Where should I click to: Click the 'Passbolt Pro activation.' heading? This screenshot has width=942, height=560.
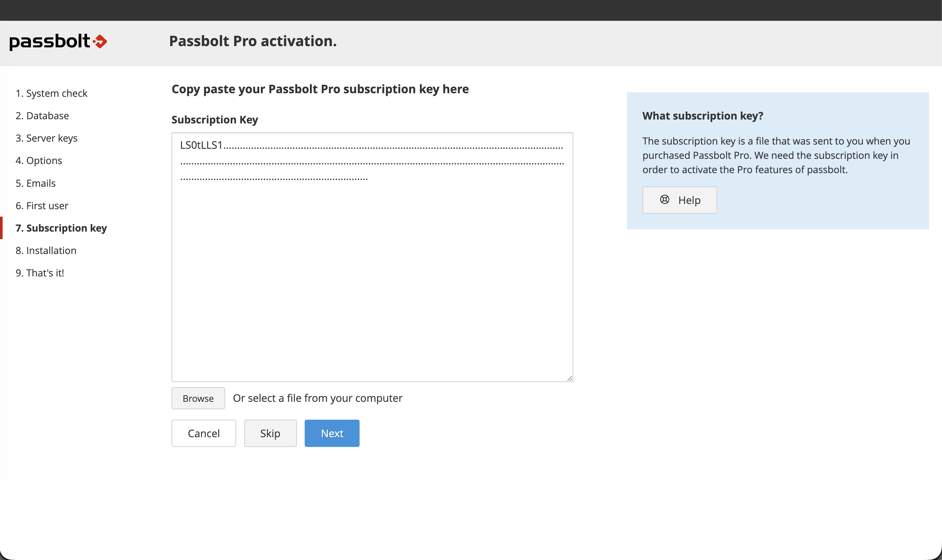point(253,41)
